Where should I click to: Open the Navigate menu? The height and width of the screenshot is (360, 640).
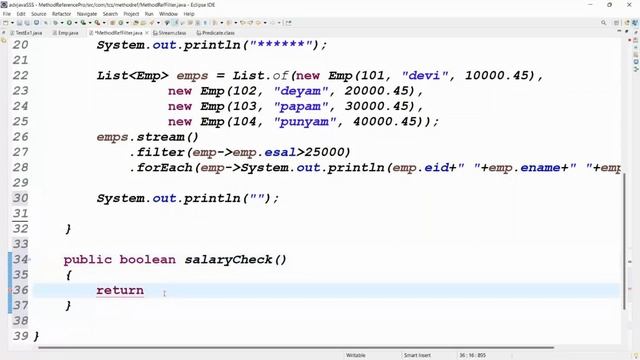87,14
